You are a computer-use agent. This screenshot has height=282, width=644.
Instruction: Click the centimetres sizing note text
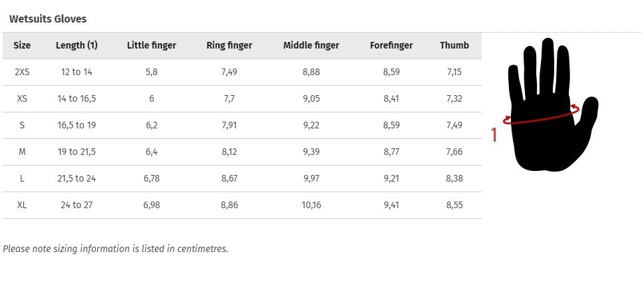[115, 249]
